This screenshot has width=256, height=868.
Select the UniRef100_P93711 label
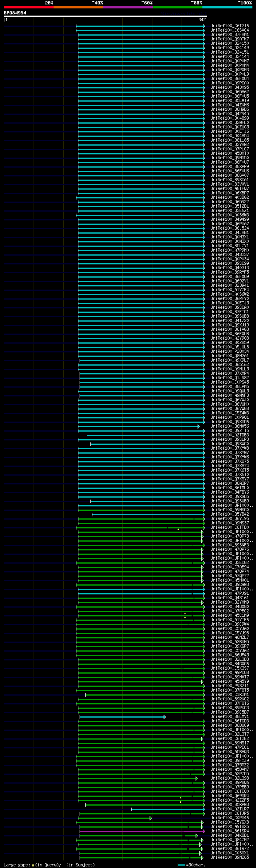[x=230, y=686]
